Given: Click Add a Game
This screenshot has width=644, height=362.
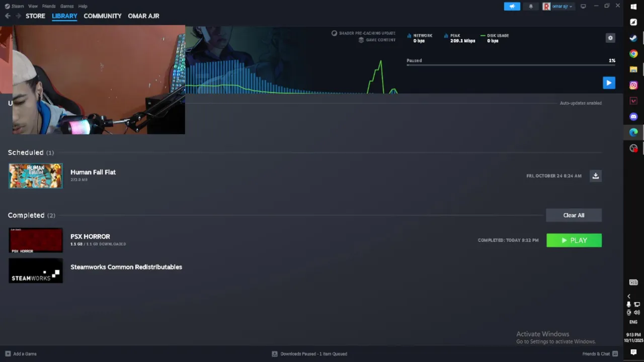Looking at the screenshot, I should 21,354.
